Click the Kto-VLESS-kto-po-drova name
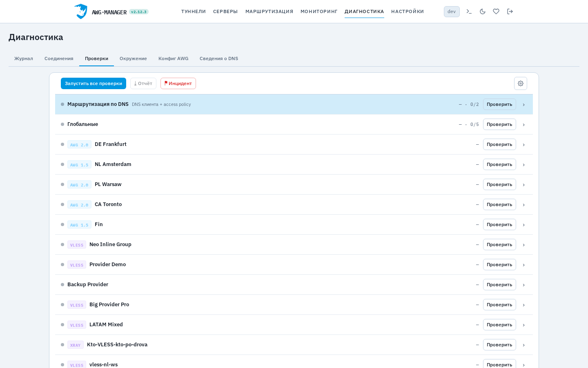Screen dimensions: 588x368 click(117, 345)
